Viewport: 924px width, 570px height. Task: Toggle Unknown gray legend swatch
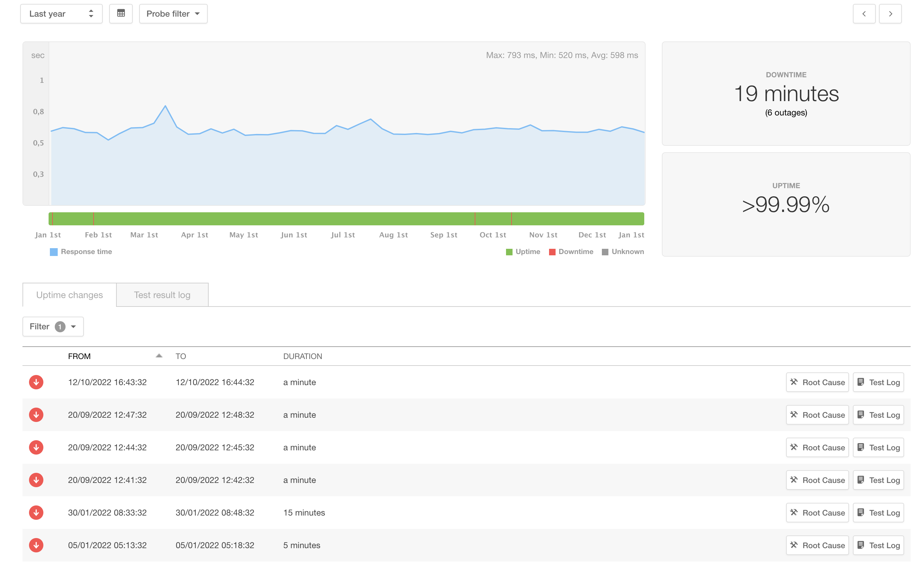coord(605,252)
